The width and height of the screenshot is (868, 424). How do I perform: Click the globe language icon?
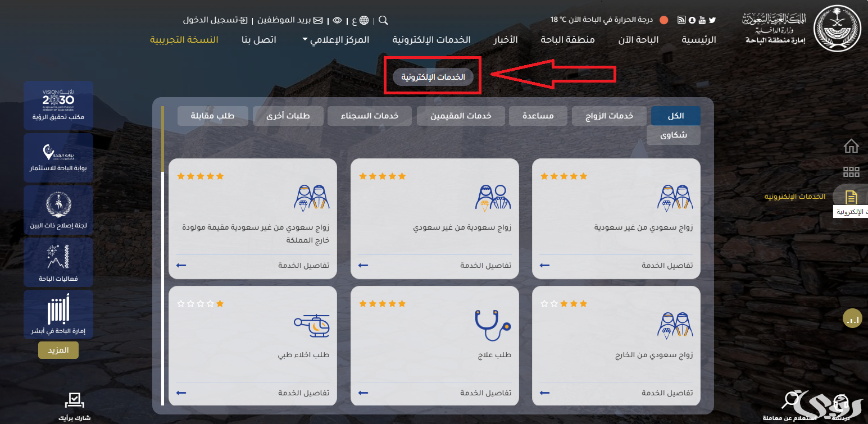pos(364,20)
